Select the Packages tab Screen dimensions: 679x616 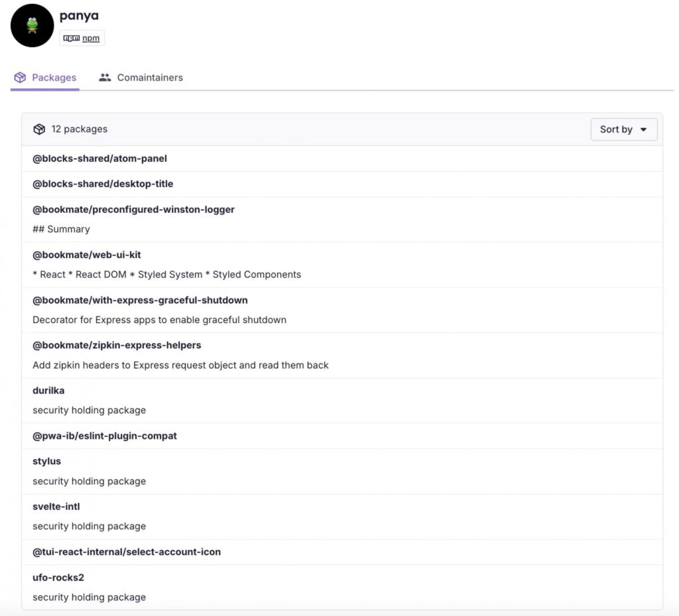(54, 77)
